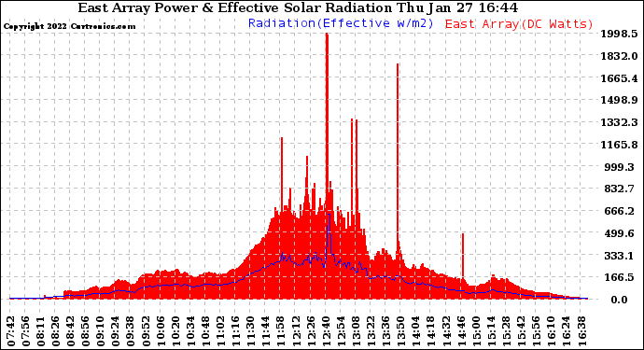Click the 14:04 time axis label
The width and height of the screenshot is (644, 350).
tap(416, 331)
